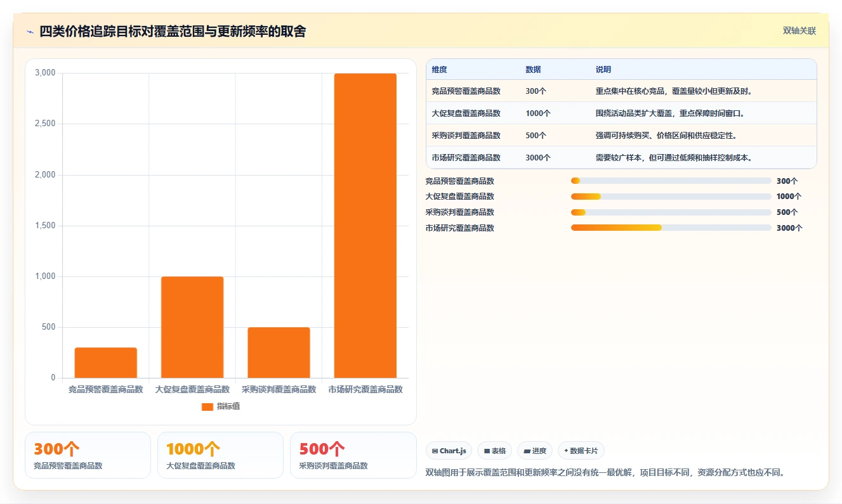Click the 竞品预警覆盖商品数 x-axis label
842x504 pixels.
click(106, 389)
